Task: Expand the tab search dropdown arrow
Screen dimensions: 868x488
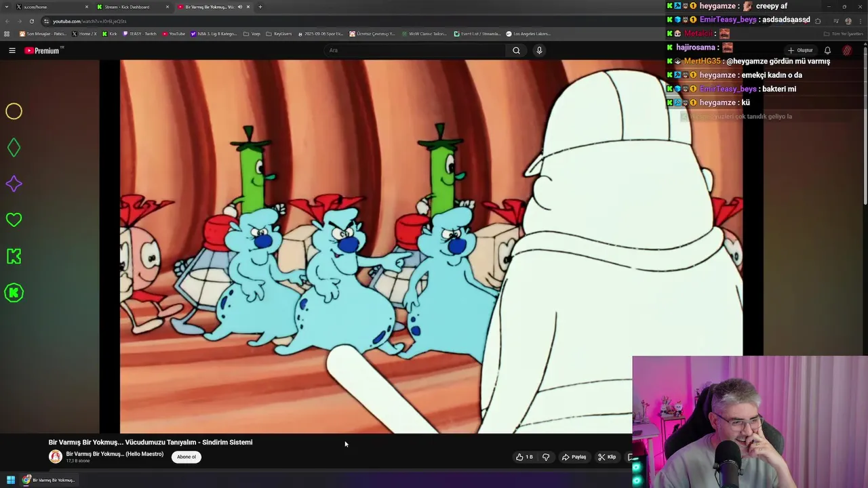Action: [7, 7]
